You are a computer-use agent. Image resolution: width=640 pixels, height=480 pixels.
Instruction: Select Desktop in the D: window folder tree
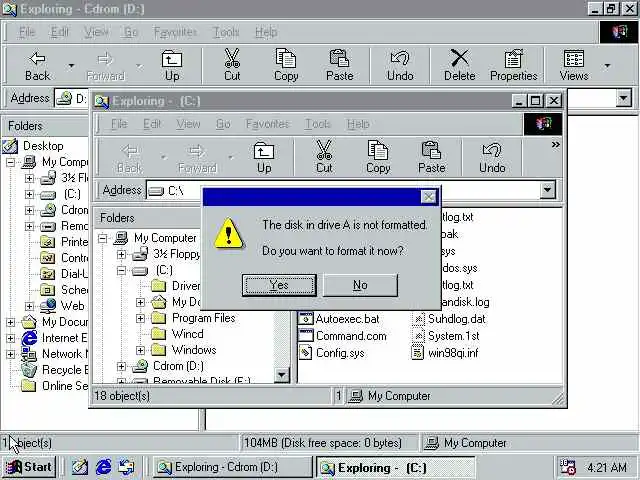43,146
